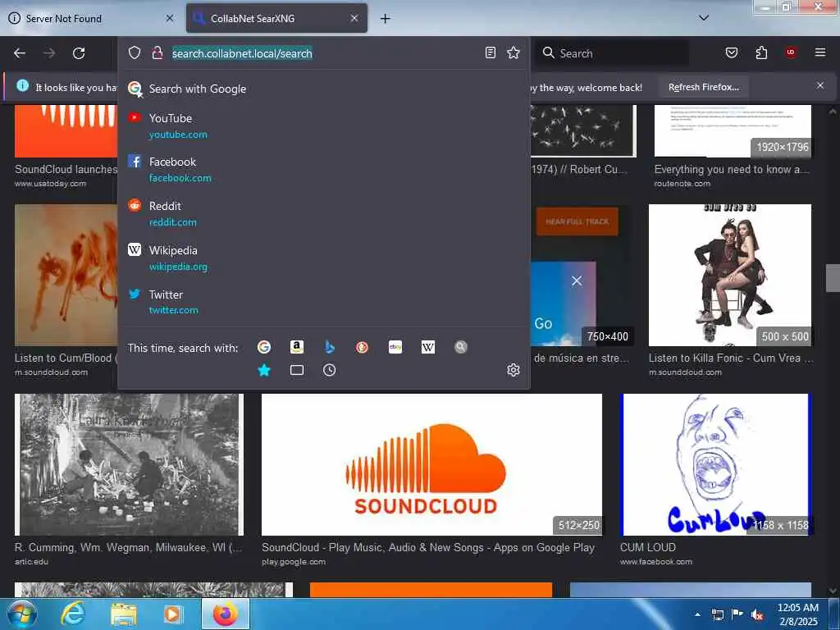Image resolution: width=840 pixels, height=630 pixels.
Task: Open the Firefox hamburger application menu
Action: (820, 52)
